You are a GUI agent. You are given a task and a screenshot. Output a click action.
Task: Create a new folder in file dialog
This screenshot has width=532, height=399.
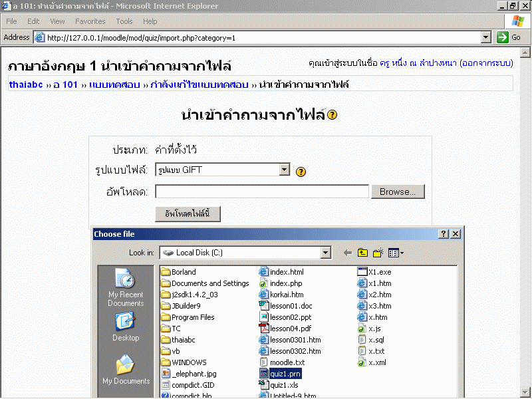point(378,253)
